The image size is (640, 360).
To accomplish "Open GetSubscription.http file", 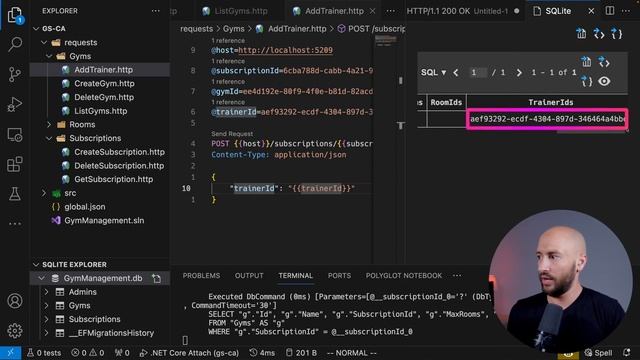I will [x=113, y=179].
